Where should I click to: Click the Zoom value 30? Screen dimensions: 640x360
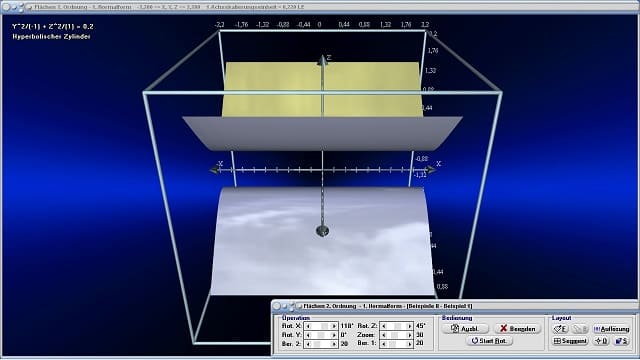click(419, 335)
